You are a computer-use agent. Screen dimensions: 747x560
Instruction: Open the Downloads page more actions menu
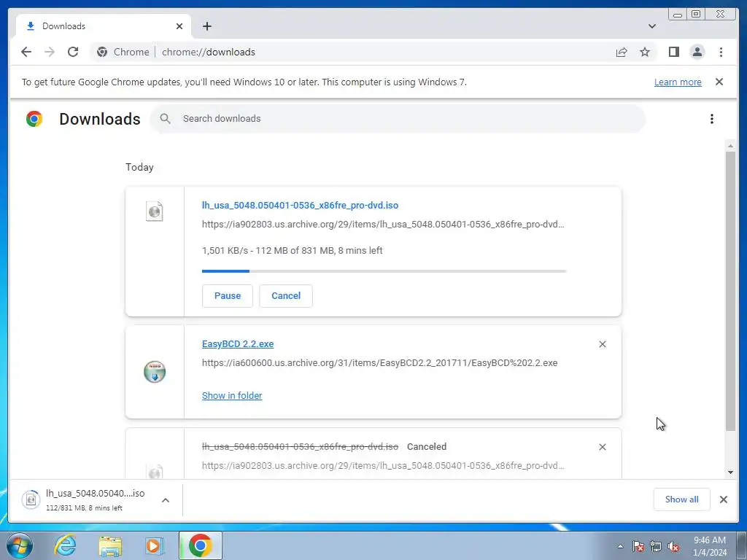[x=712, y=119]
